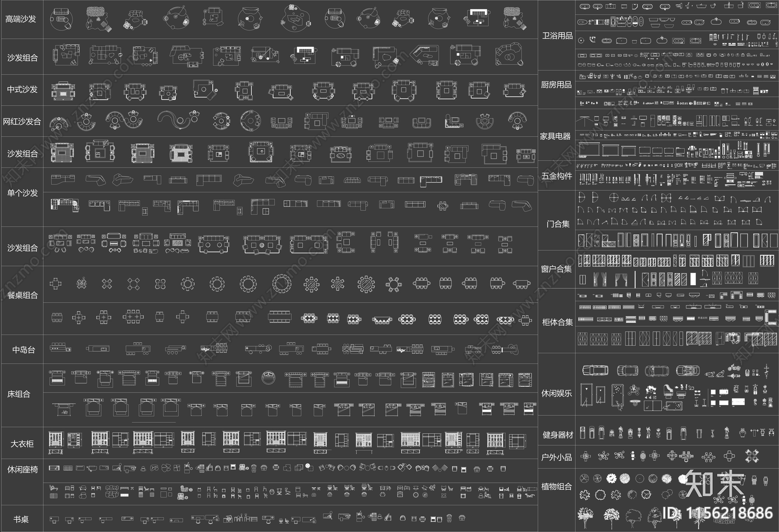Click the 门合集 category label
This screenshot has width=779, height=532.
(x=558, y=224)
